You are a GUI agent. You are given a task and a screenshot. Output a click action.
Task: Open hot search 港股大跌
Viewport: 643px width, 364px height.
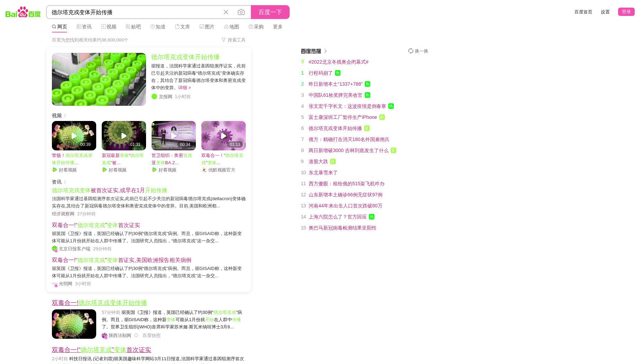318,161
